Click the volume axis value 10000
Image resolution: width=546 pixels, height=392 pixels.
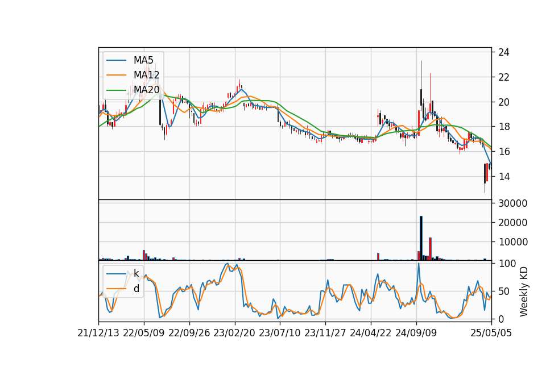tap(512, 242)
